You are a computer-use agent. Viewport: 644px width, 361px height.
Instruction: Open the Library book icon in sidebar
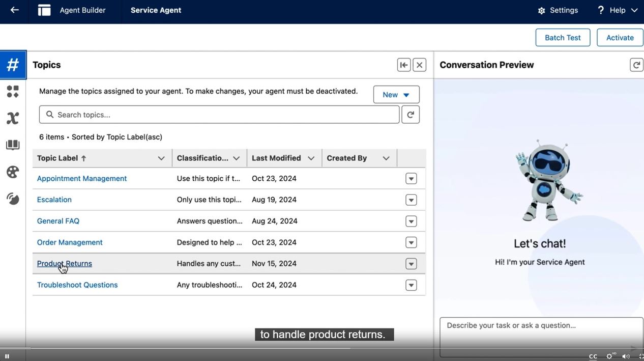[13, 145]
